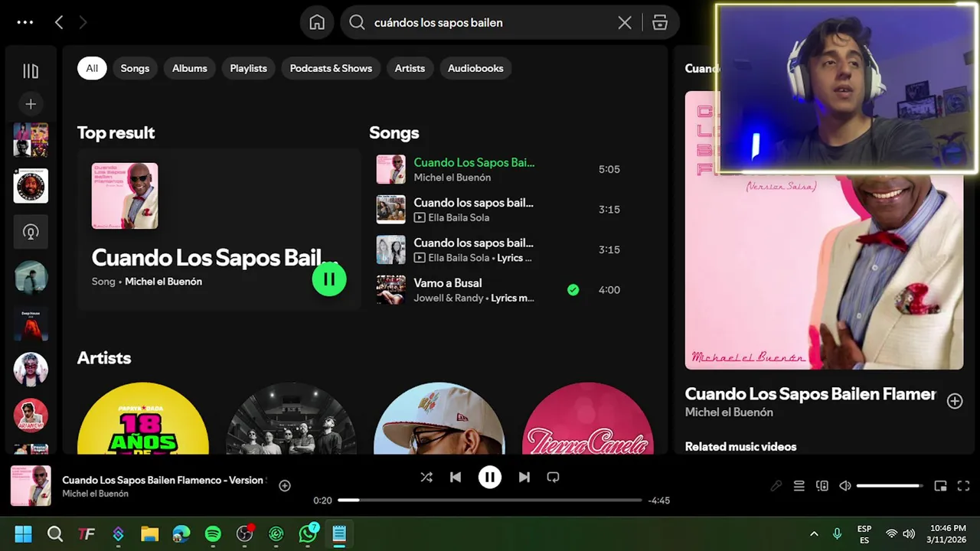
Task: Pause top result with green button
Action: pyautogui.click(x=329, y=279)
